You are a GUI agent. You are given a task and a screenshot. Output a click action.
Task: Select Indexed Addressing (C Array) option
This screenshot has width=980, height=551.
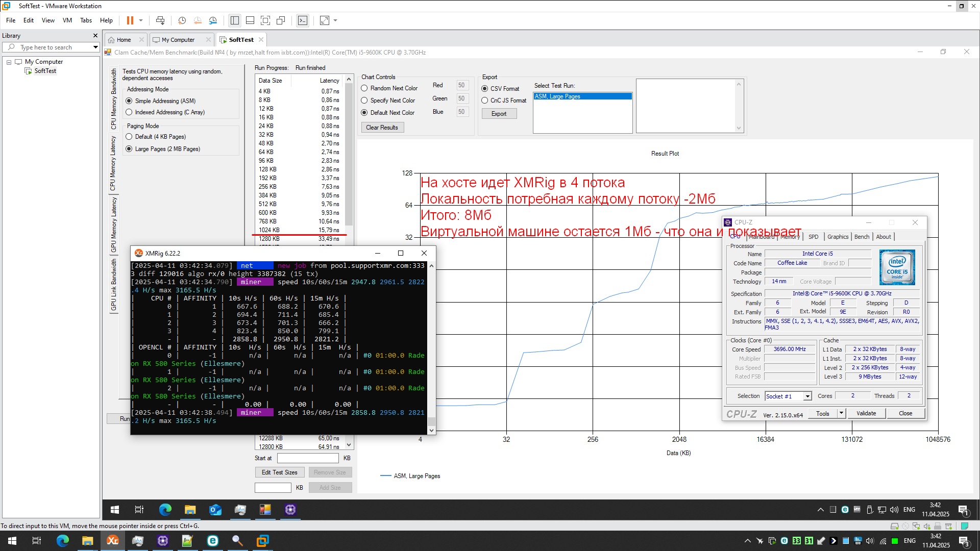pos(129,112)
